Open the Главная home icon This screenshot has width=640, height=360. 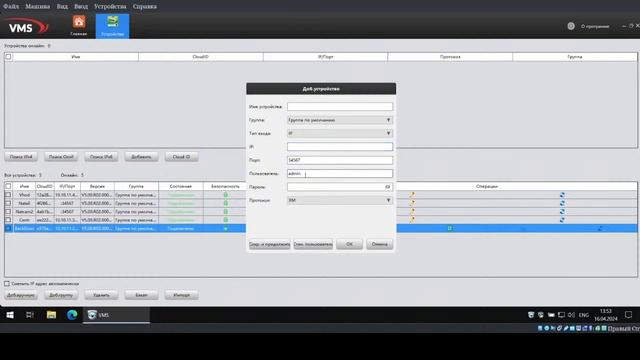coord(79,26)
